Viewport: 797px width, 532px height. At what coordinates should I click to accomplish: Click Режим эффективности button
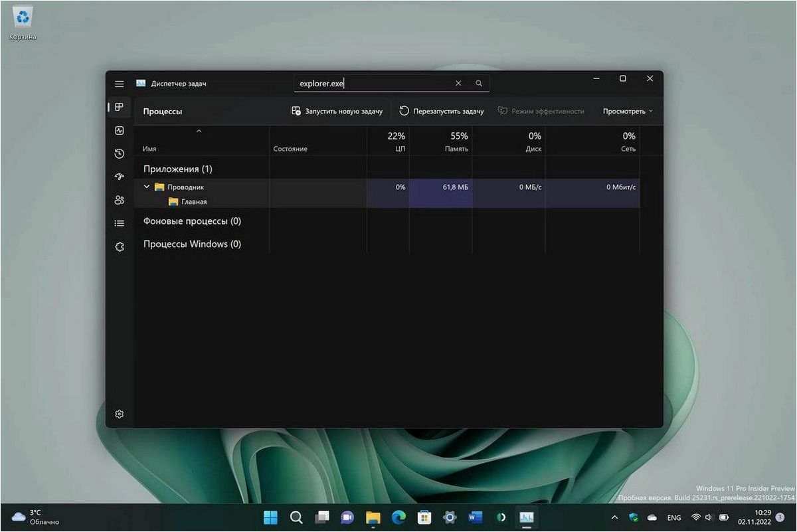(541, 111)
